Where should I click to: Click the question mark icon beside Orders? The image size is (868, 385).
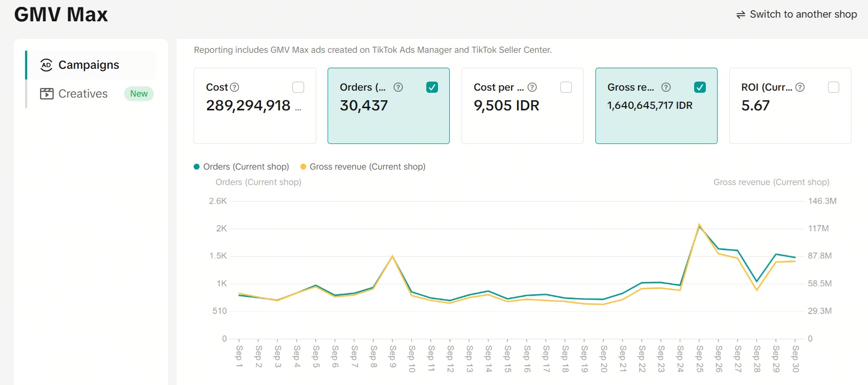point(398,87)
